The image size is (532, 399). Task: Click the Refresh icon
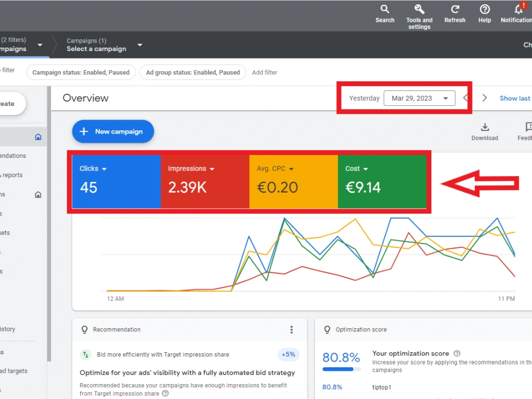455,9
